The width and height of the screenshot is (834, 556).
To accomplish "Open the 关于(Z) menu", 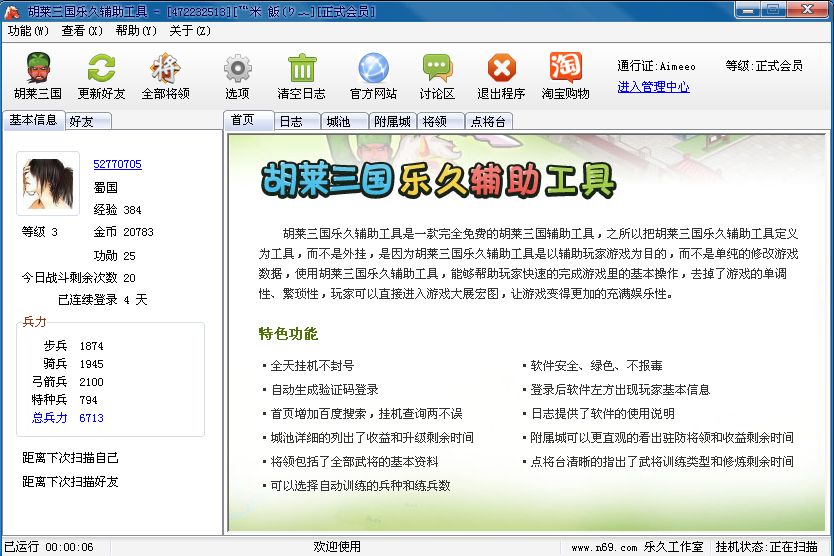I will [x=190, y=31].
